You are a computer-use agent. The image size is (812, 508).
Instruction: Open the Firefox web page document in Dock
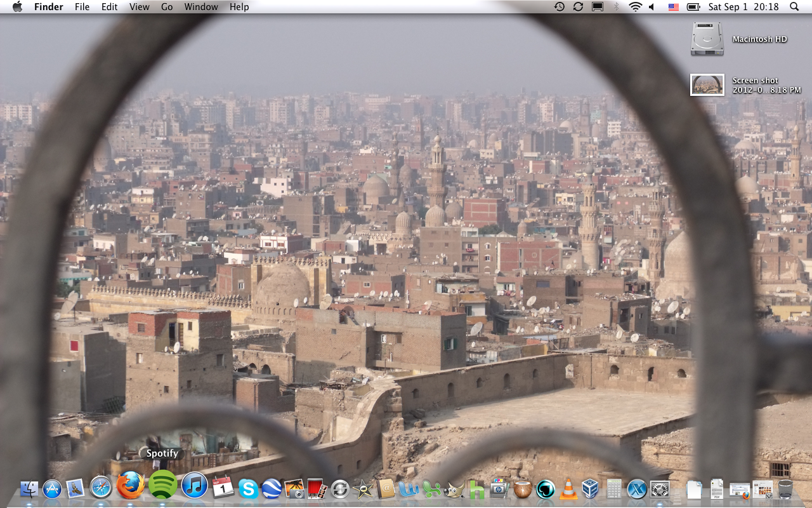[x=740, y=490]
